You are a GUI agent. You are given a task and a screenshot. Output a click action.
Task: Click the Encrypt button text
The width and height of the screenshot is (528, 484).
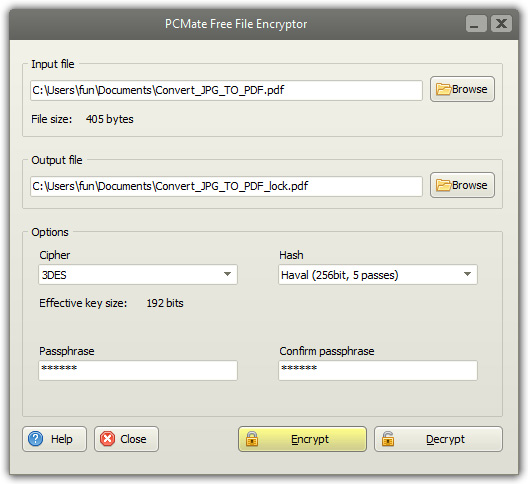coord(310,439)
